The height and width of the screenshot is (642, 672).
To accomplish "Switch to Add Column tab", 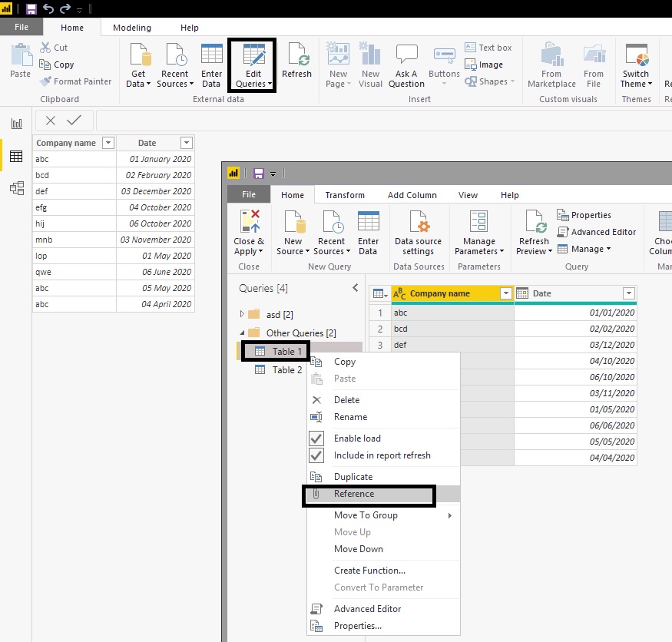I will (x=412, y=195).
